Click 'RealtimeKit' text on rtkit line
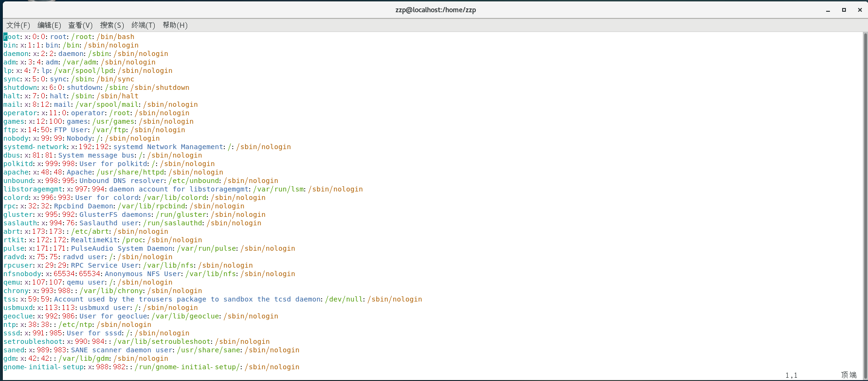 pyautogui.click(x=94, y=240)
